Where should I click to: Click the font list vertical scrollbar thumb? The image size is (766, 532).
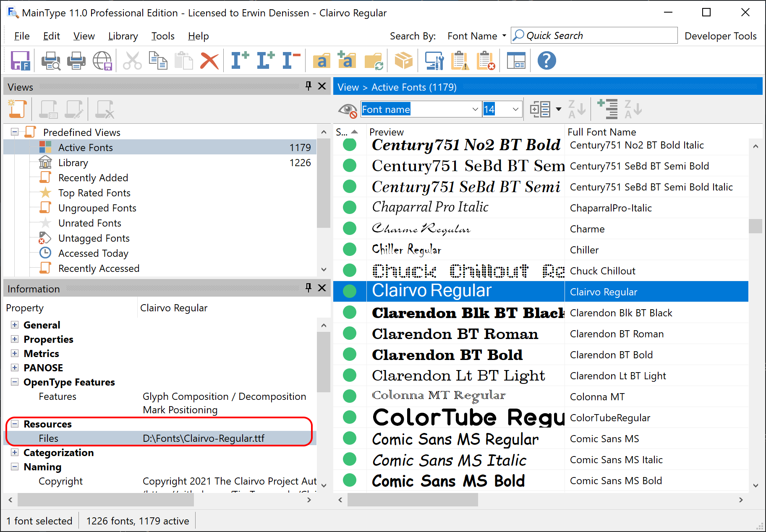(x=756, y=226)
